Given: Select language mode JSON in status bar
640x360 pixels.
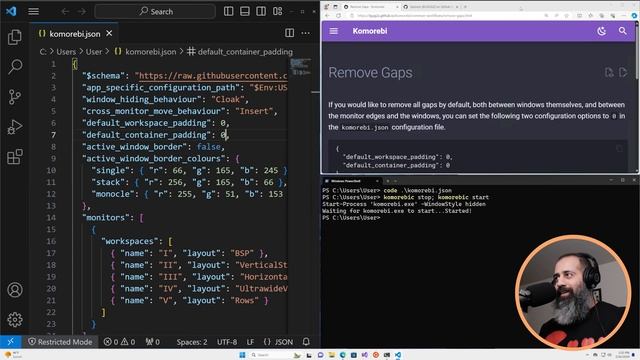Looking at the screenshot, I should [x=278, y=342].
